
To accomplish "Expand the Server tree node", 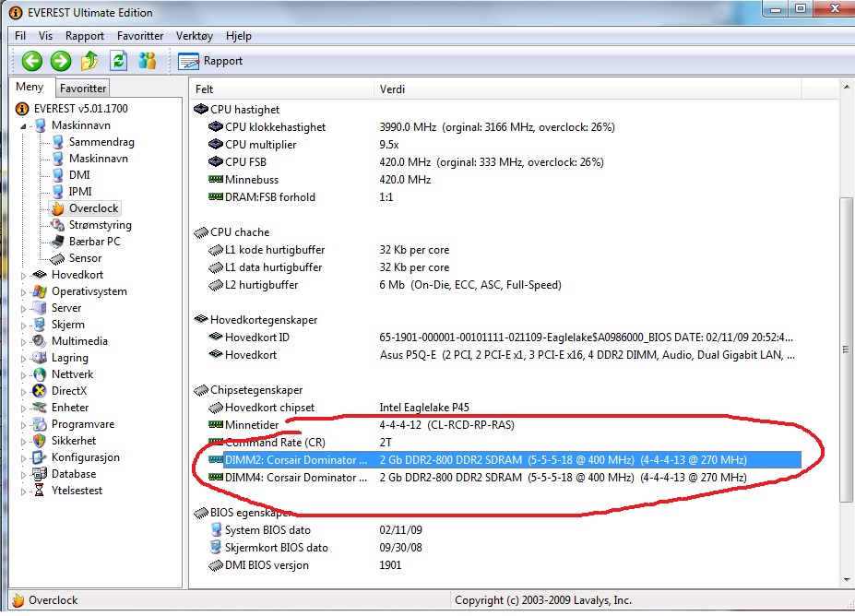I will pyautogui.click(x=23, y=309).
